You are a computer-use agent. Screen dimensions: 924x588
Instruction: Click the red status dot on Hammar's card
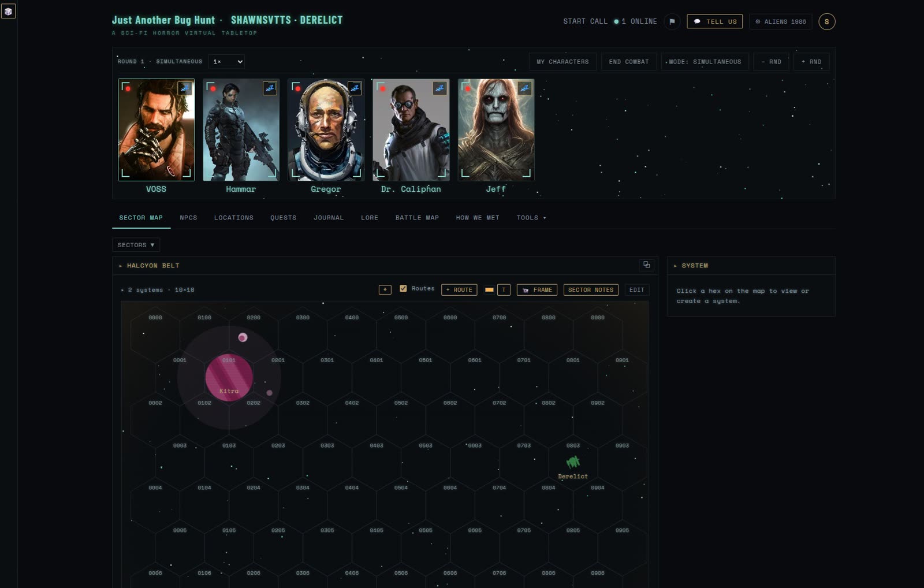click(x=213, y=88)
